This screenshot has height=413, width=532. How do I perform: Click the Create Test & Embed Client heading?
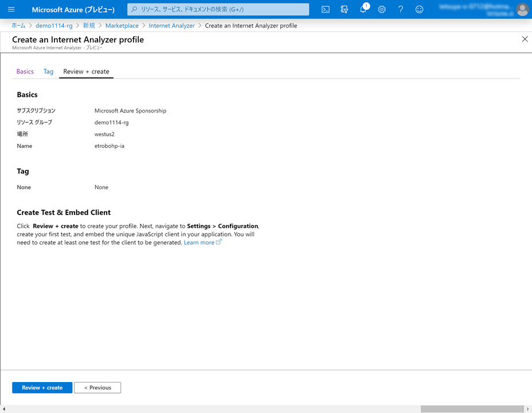click(64, 212)
